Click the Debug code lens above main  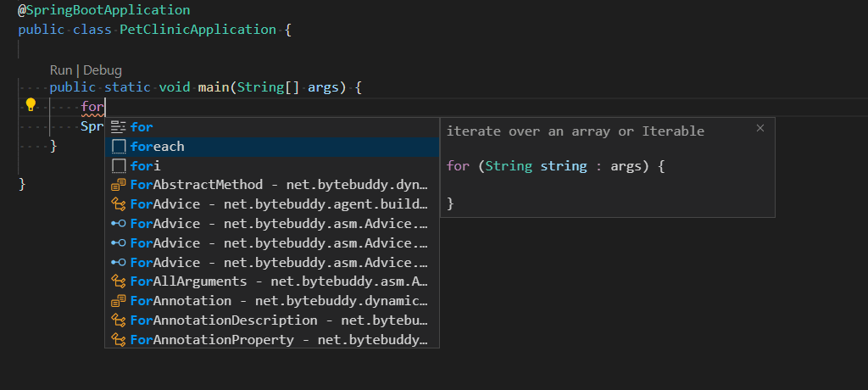tap(103, 70)
